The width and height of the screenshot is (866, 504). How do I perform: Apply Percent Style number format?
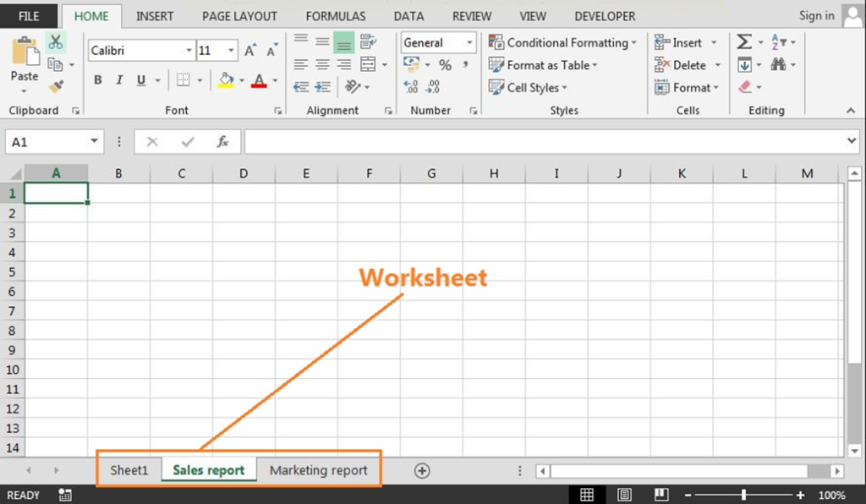point(445,65)
